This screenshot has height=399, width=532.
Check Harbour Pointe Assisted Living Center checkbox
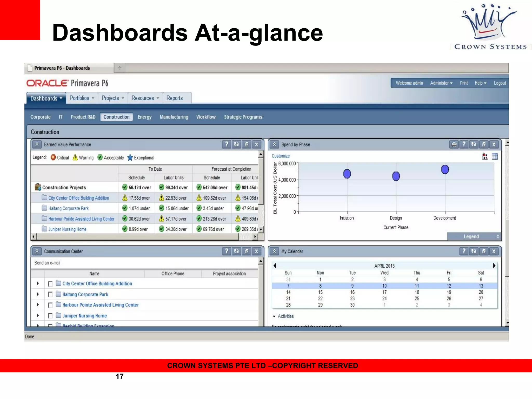point(50,305)
